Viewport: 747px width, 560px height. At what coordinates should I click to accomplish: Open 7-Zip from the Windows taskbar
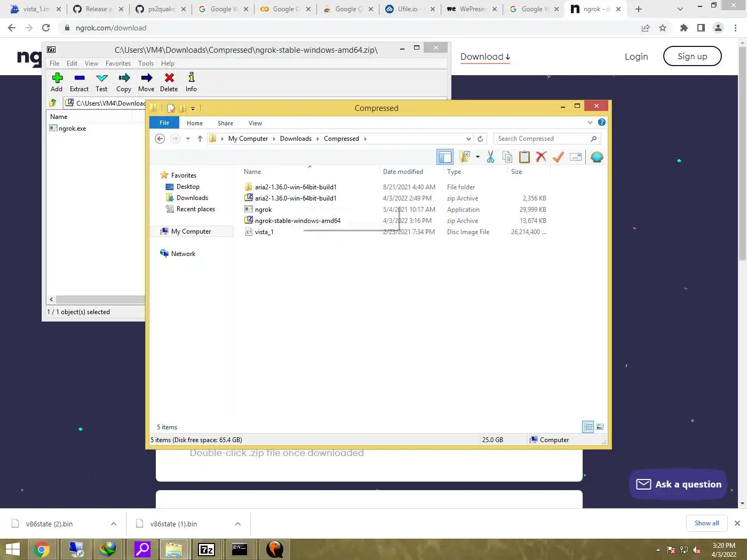206,549
